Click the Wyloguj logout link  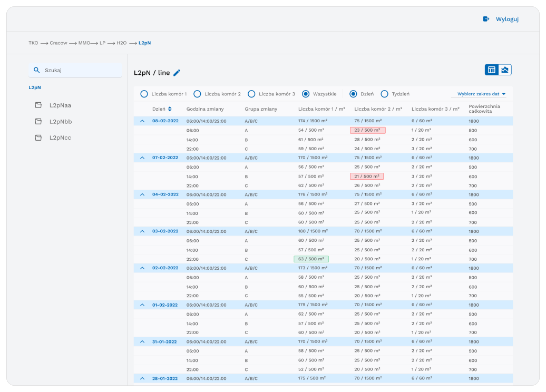pyautogui.click(x=507, y=19)
